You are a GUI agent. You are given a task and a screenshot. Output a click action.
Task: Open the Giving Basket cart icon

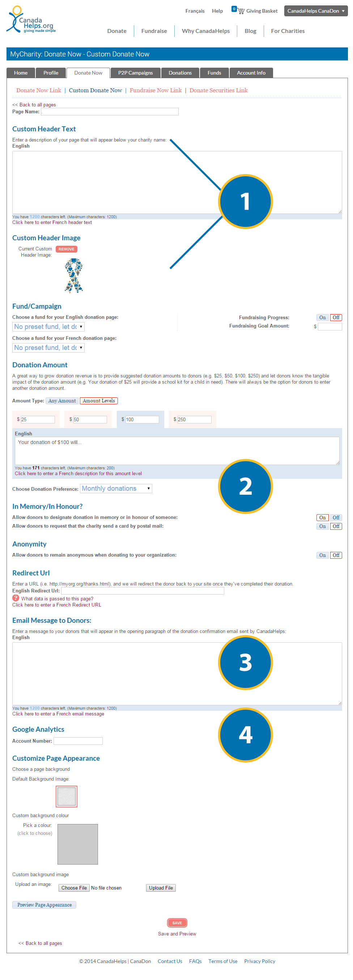point(241,10)
